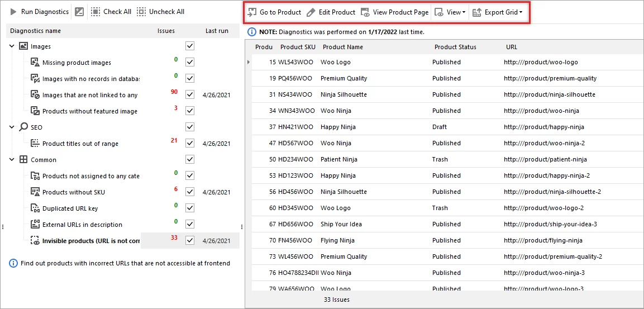Toggle the Images group checkbox
This screenshot has height=309, width=644.
point(190,46)
